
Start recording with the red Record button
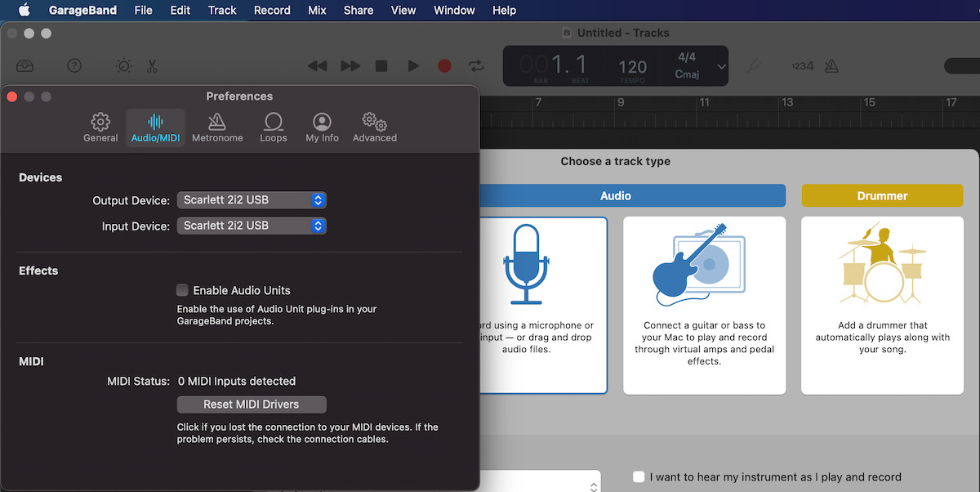(444, 66)
